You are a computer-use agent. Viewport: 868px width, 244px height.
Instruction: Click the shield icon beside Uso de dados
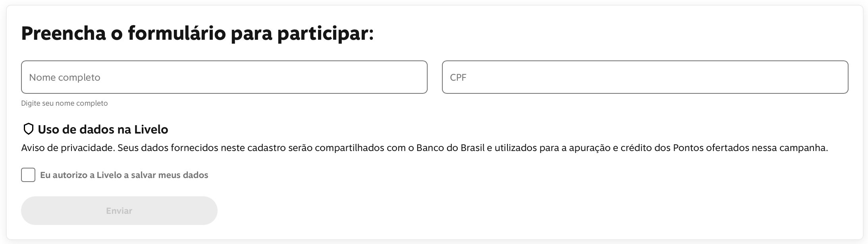pos(28,129)
